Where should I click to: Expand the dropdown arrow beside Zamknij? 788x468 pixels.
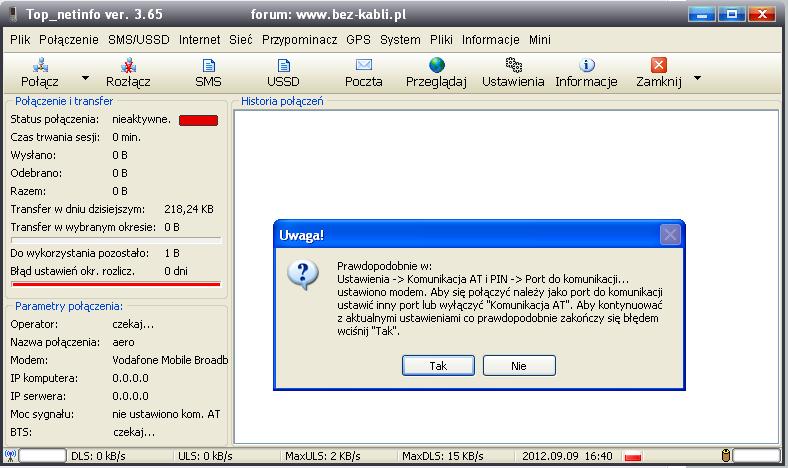click(x=697, y=77)
